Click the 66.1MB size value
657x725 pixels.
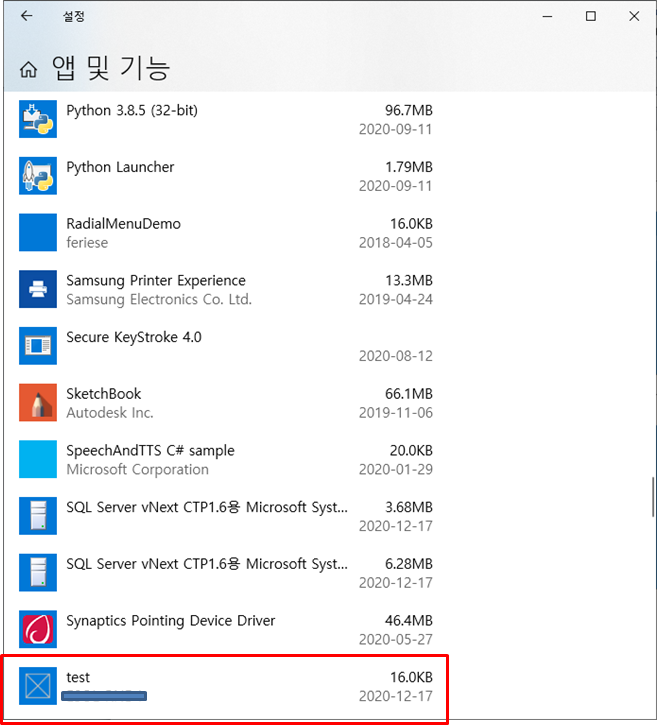click(409, 394)
